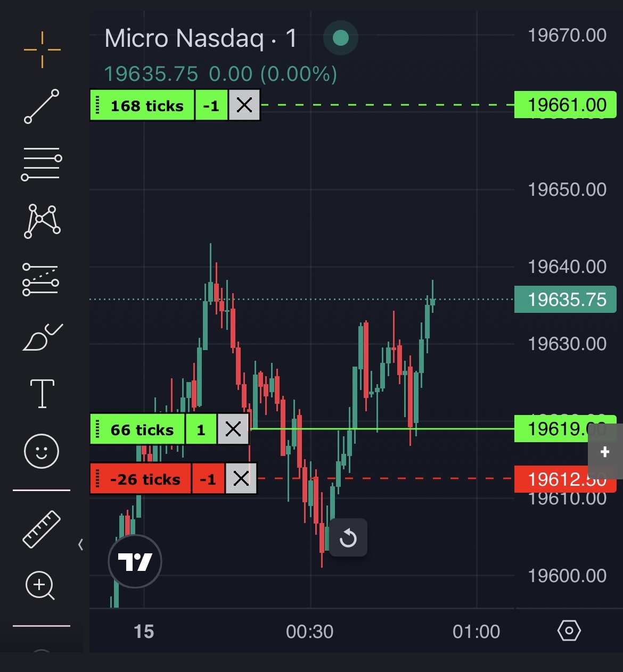This screenshot has width=623, height=672.
Task: Click the -26 ticks stop label
Action: [141, 479]
